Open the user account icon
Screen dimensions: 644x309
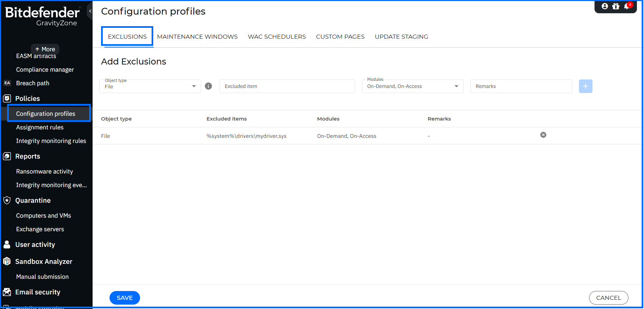[x=605, y=6]
